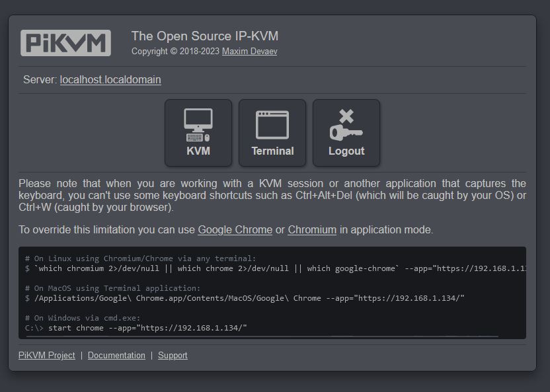Select the KVM label text
This screenshot has width=550, height=392.
coord(198,151)
